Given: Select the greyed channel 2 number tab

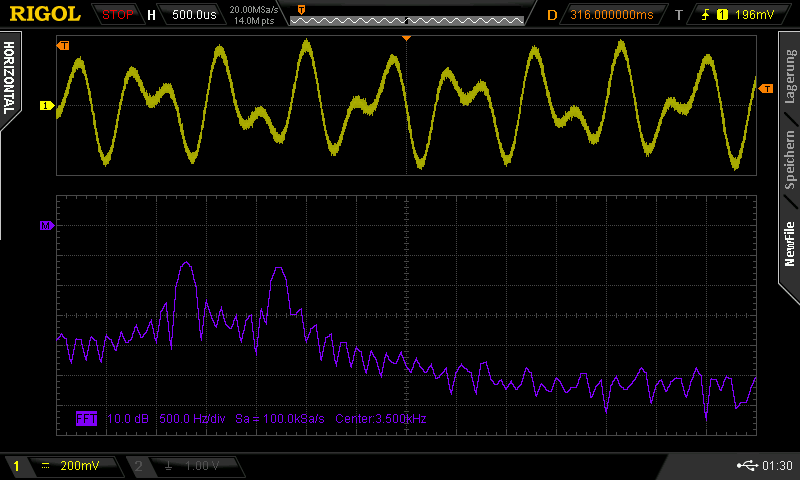Looking at the screenshot, I should click(x=138, y=466).
